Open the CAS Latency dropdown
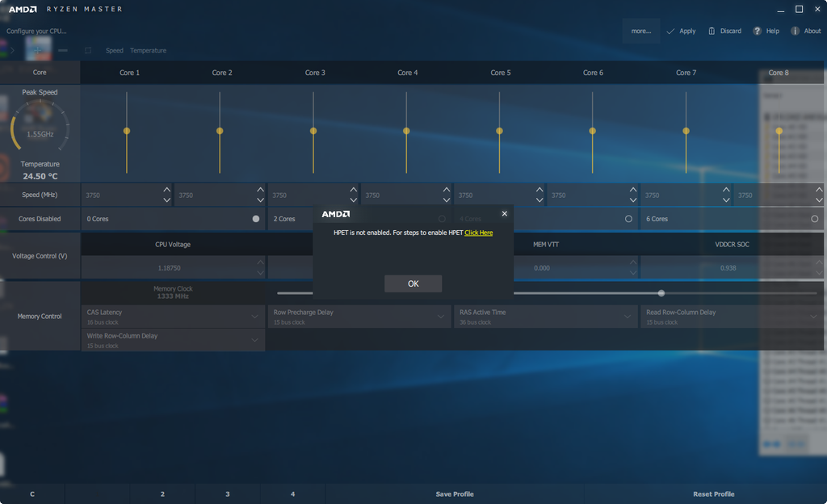Screen dimensions: 827x504 pos(173,317)
